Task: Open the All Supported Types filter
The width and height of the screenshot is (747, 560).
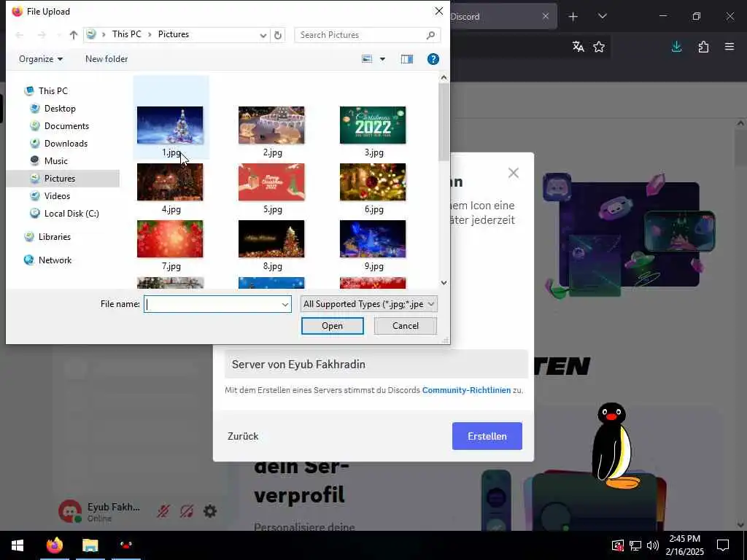Action: tap(368, 304)
